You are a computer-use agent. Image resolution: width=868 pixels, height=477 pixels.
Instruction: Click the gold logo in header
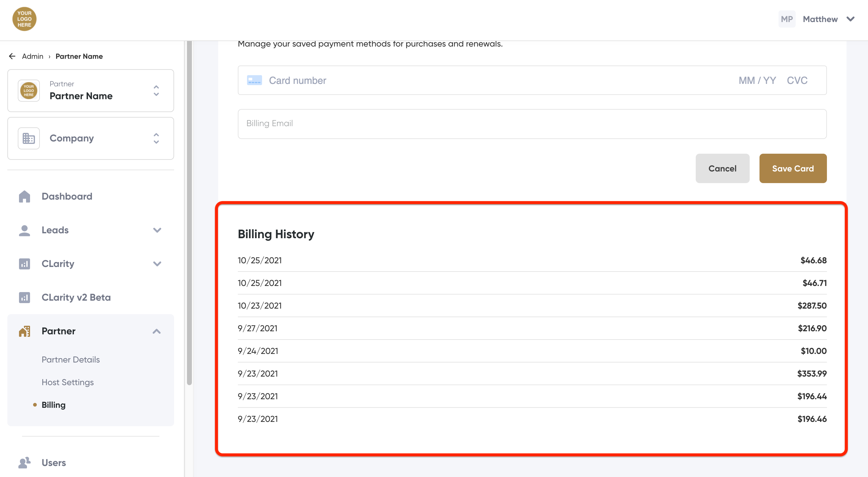click(x=24, y=19)
